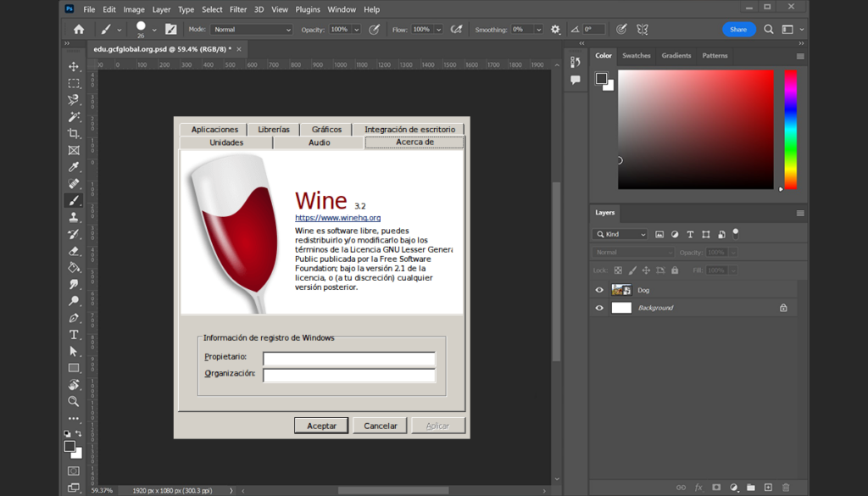Select the Rectangular Marquee tool
This screenshot has width=868, height=496.
[74, 82]
